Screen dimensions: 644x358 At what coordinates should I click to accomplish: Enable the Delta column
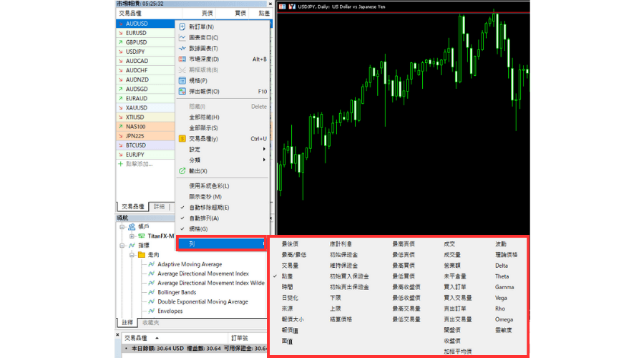[502, 266]
